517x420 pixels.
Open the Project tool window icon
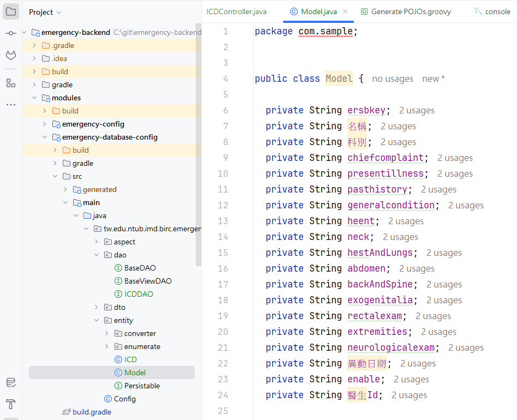pyautogui.click(x=11, y=12)
